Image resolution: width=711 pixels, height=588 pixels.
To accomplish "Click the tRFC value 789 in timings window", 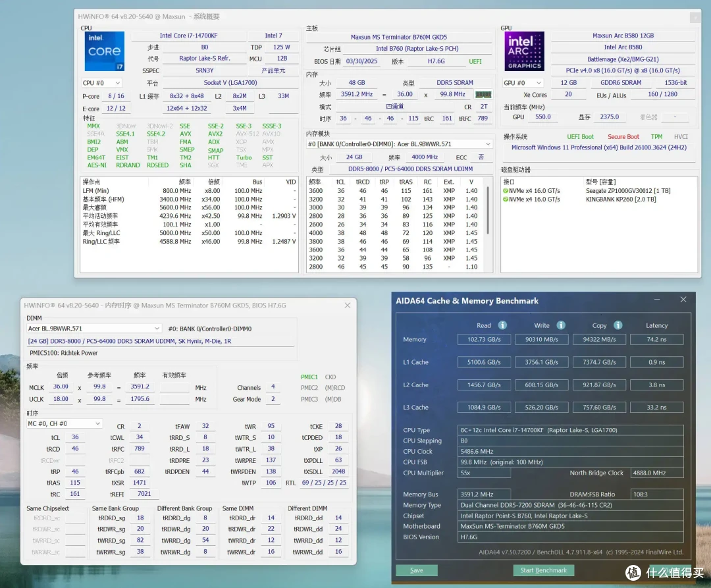I will (139, 449).
